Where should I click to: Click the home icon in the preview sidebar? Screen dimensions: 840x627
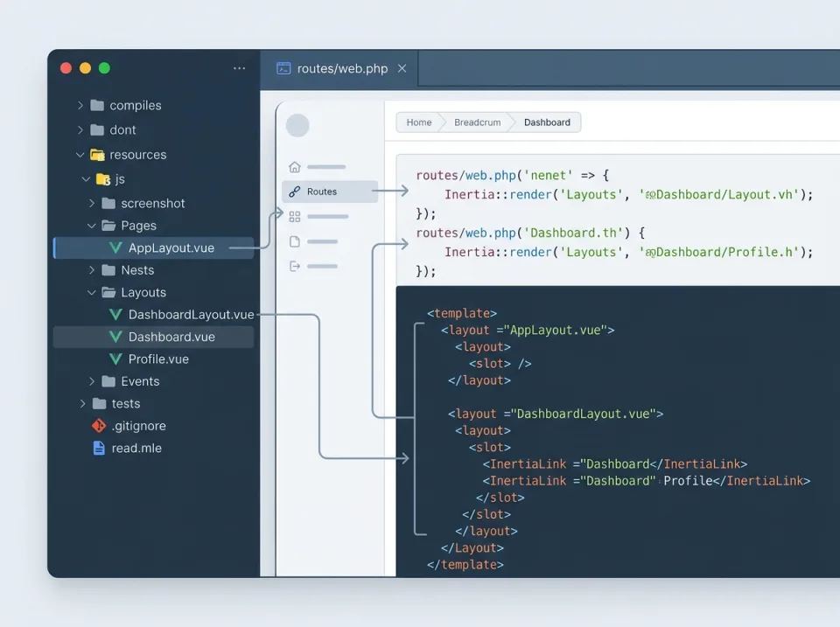(295, 167)
